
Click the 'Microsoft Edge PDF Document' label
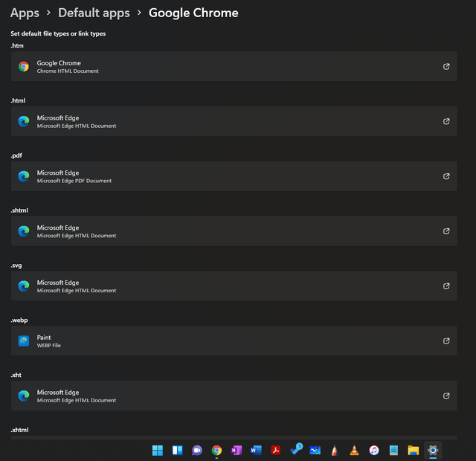pos(74,181)
